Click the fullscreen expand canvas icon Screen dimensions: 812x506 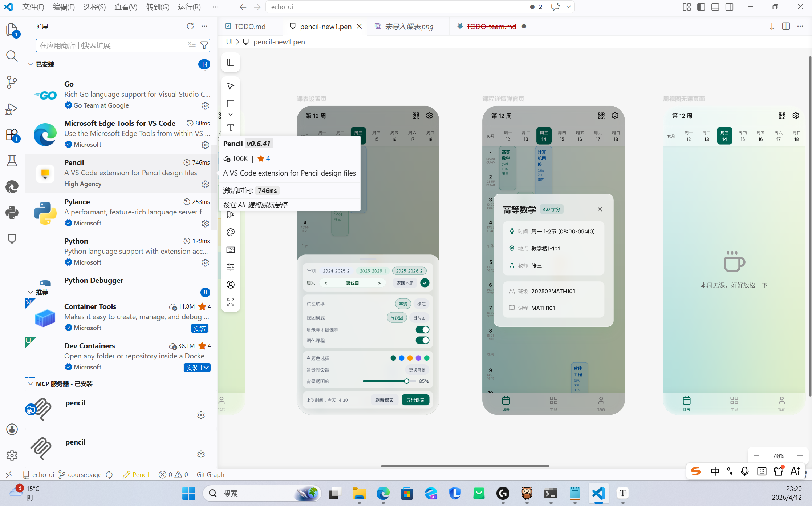click(x=231, y=302)
